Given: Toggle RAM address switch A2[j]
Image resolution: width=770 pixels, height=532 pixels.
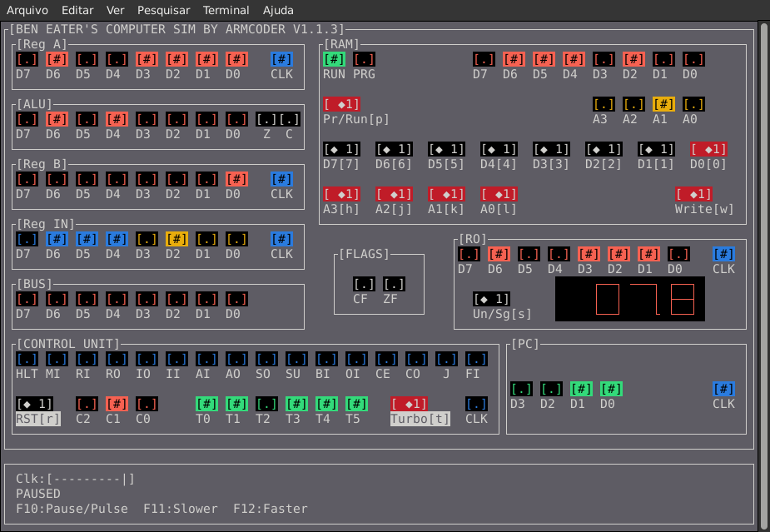Looking at the screenshot, I should point(395,194).
